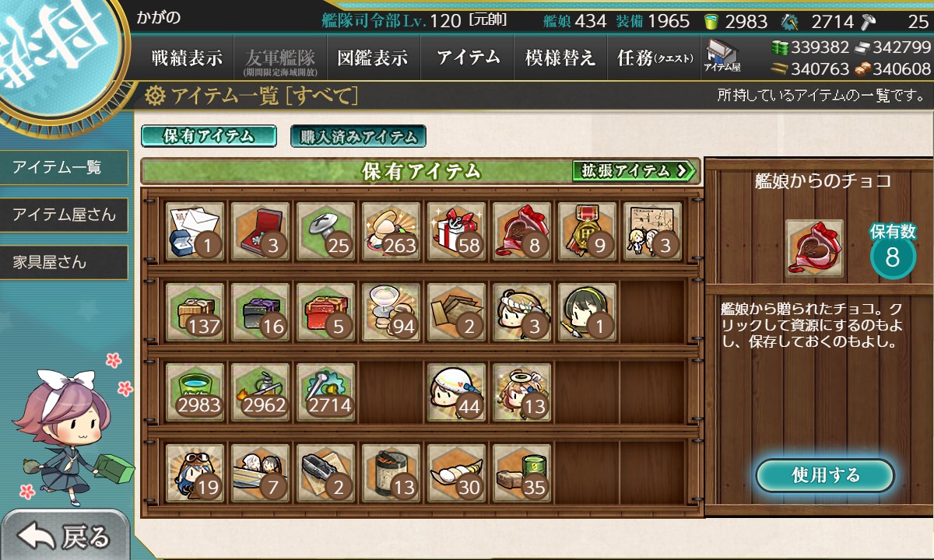Go back with the 戻る button
The image size is (934, 560).
[65, 535]
